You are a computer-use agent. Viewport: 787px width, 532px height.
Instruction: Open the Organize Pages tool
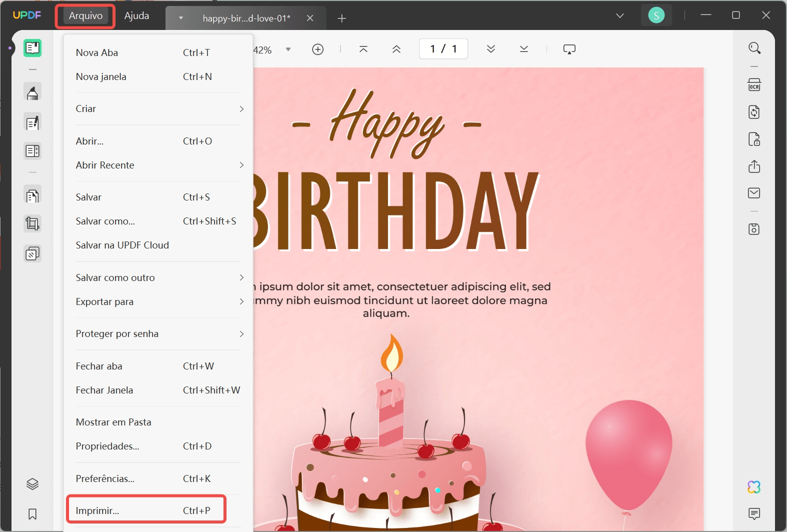coord(32,195)
